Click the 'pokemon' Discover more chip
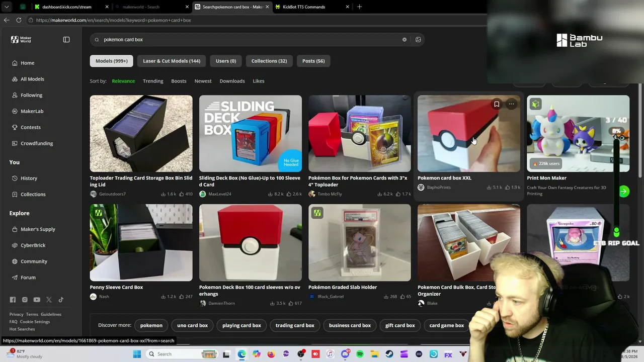The height and width of the screenshot is (362, 644). [151, 325]
